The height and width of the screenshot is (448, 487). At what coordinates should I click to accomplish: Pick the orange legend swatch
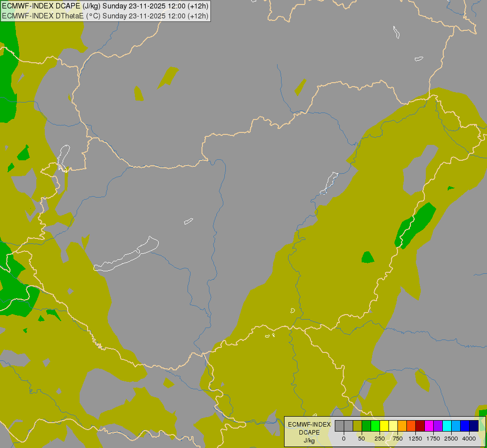402,426
